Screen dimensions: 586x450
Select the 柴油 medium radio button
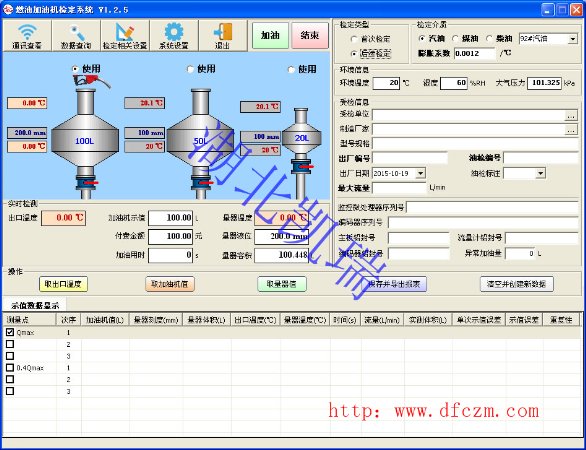point(489,38)
